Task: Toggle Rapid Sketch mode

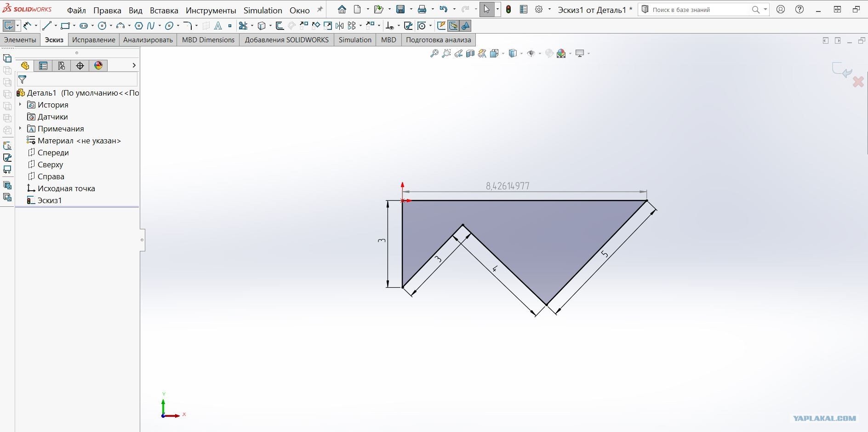Action: pyautogui.click(x=441, y=26)
